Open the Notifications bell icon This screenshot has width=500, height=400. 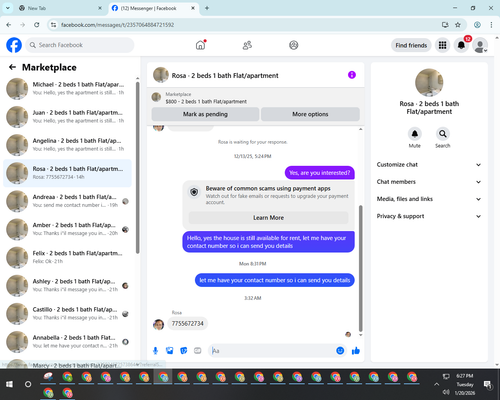click(461, 45)
